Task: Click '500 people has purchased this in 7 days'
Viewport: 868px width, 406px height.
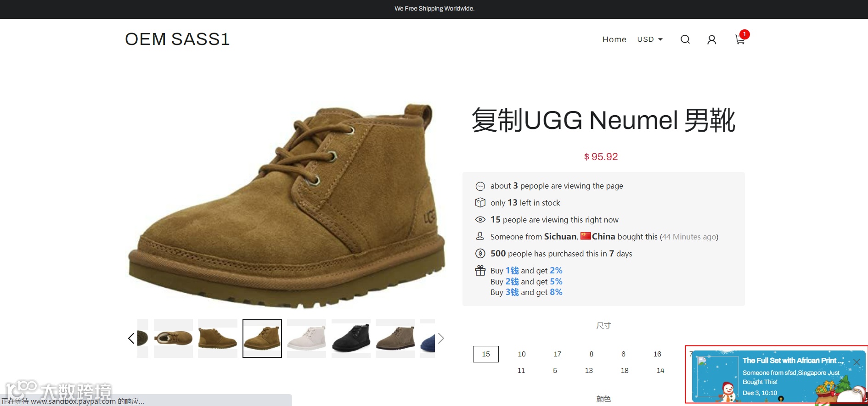Action: coord(561,254)
